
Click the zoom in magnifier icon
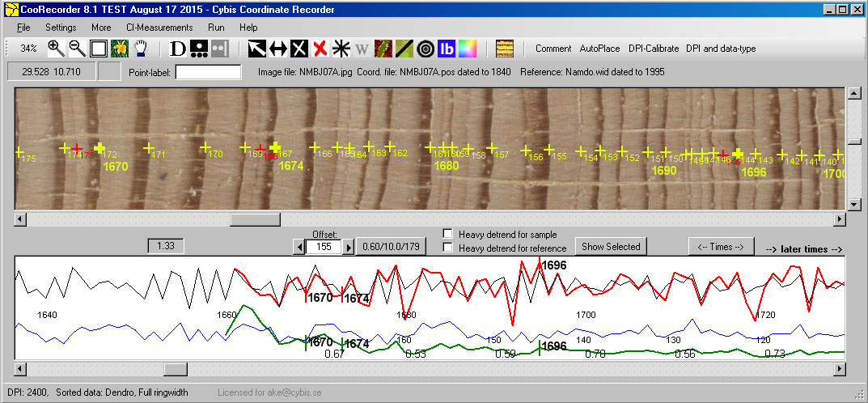point(57,49)
